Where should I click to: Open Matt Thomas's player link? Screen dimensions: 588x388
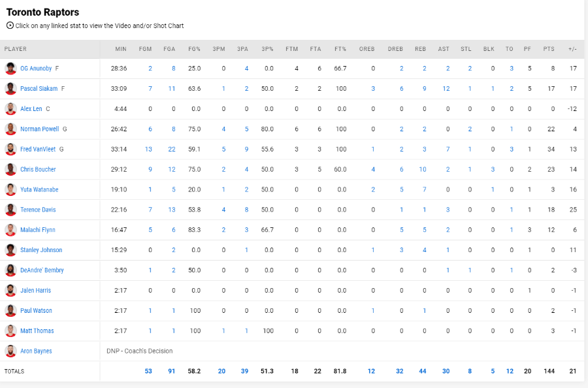(x=37, y=331)
